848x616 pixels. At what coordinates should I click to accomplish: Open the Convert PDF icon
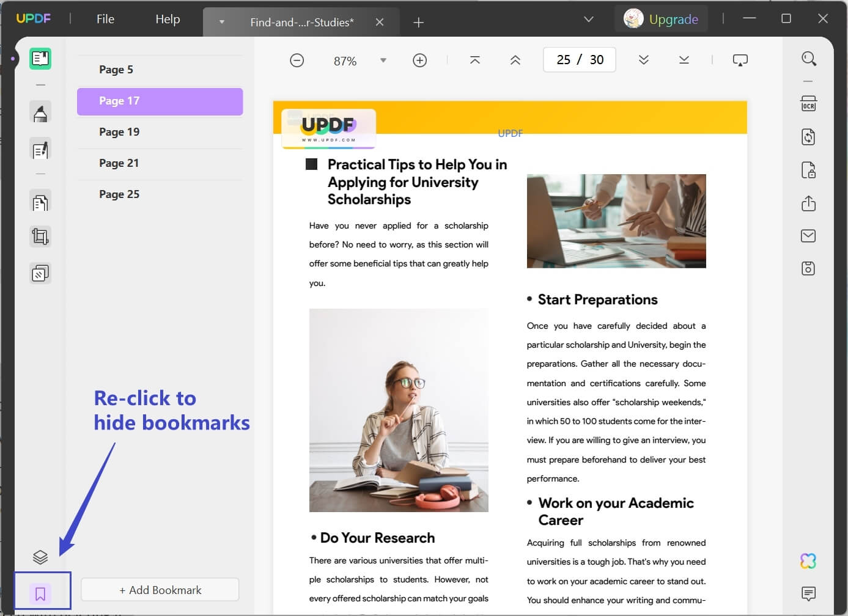coord(808,137)
